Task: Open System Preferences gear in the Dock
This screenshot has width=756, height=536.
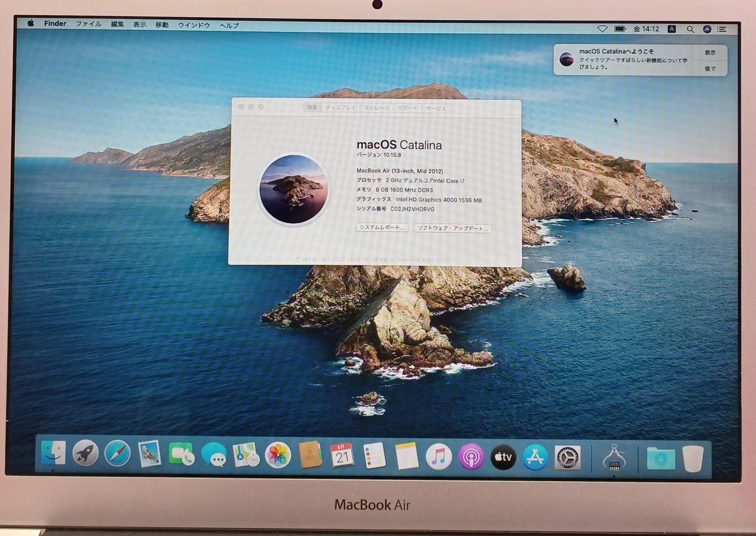Action: click(x=568, y=457)
